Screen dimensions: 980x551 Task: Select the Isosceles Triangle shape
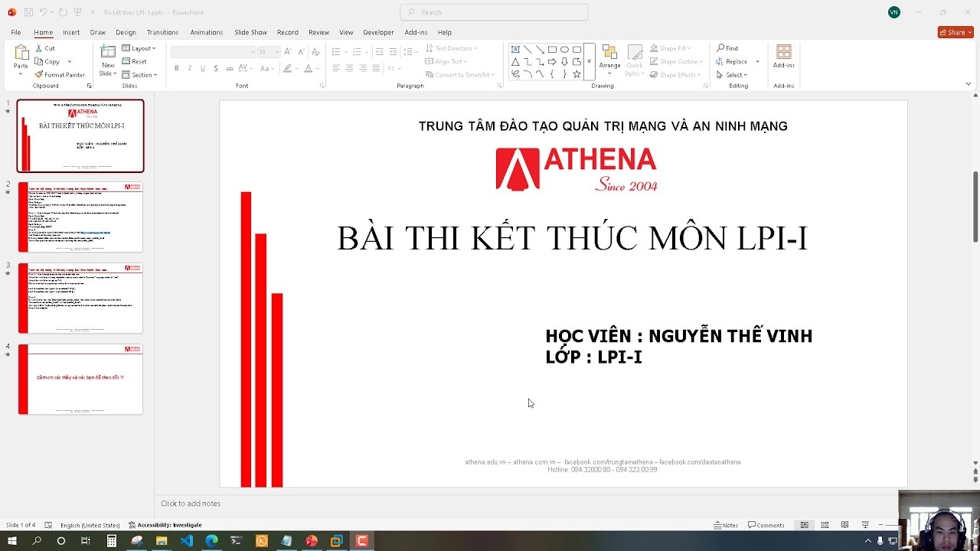tap(515, 61)
